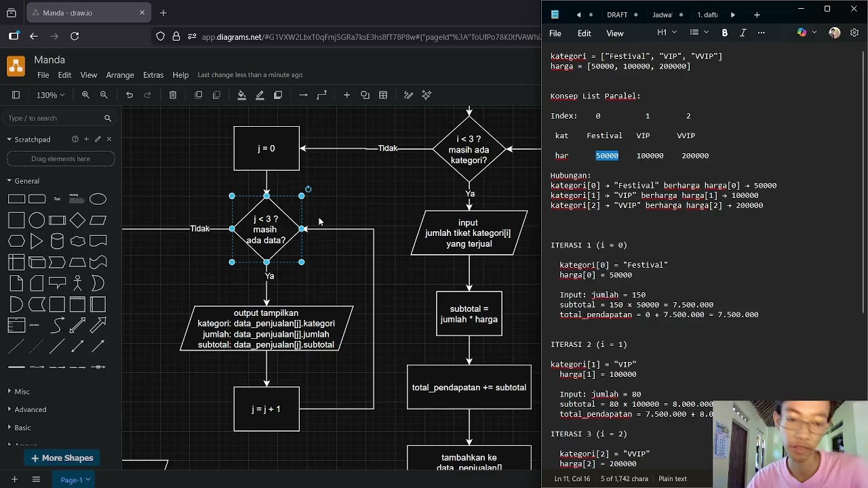This screenshot has width=868, height=488.
Task: Click the Zoom In magnifier icon
Action: tap(85, 95)
